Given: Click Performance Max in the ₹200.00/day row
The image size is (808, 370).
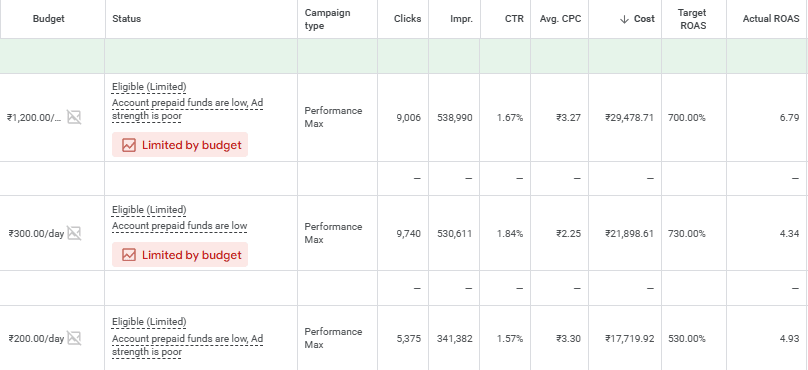Looking at the screenshot, I should (x=333, y=338).
